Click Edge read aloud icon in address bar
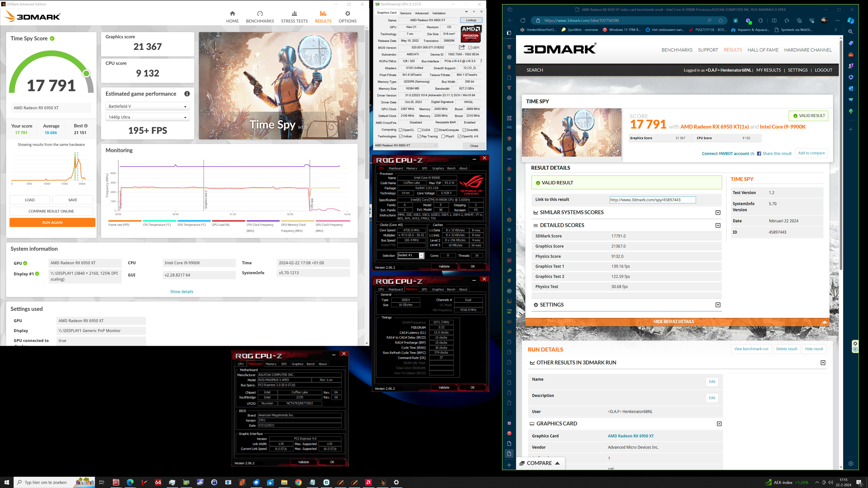This screenshot has width=868, height=488. pos(709,21)
